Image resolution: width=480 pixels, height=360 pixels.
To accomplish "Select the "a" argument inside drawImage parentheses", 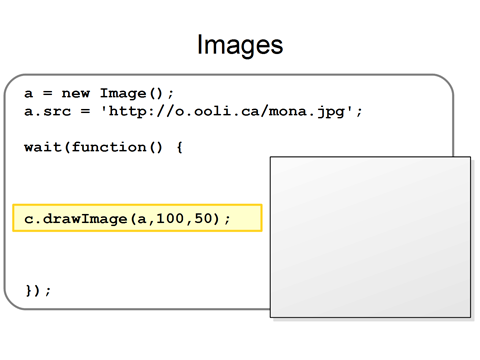I will [x=142, y=219].
